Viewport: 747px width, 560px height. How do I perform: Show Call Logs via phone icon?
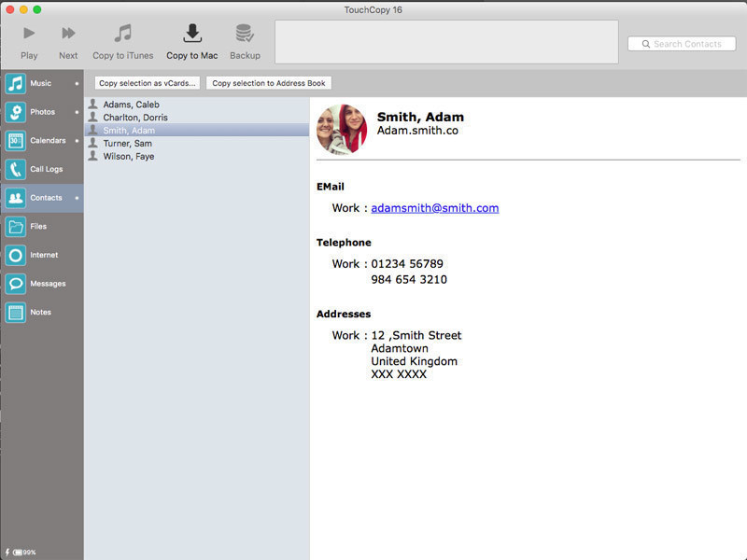click(16, 169)
